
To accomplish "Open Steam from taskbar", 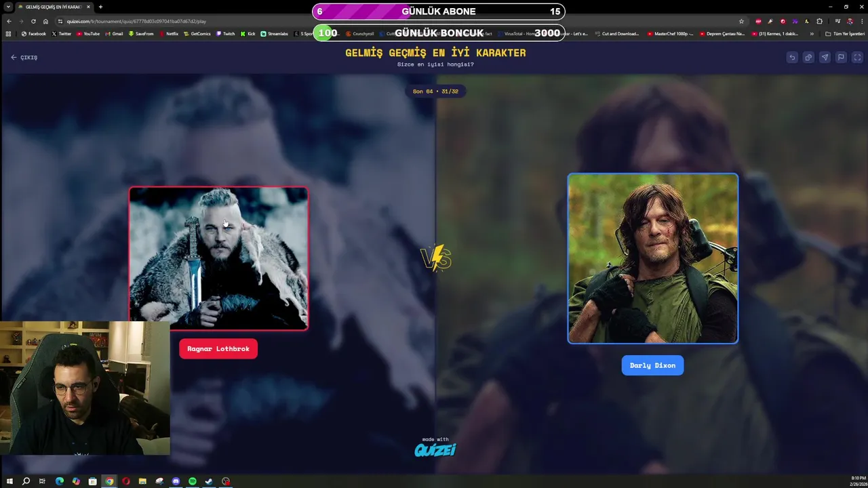I will (x=209, y=481).
